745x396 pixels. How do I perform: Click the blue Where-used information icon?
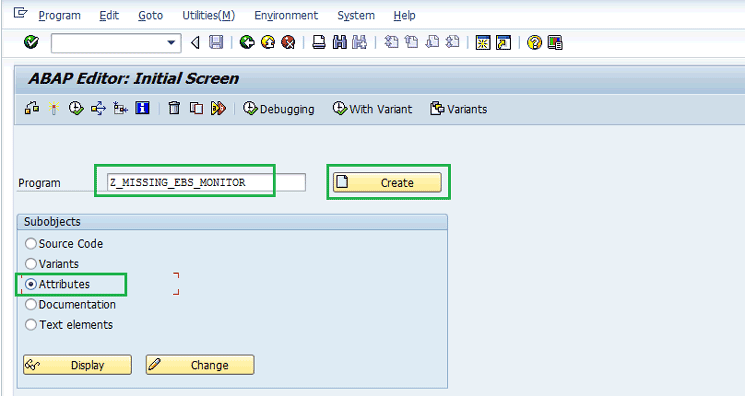pos(143,108)
